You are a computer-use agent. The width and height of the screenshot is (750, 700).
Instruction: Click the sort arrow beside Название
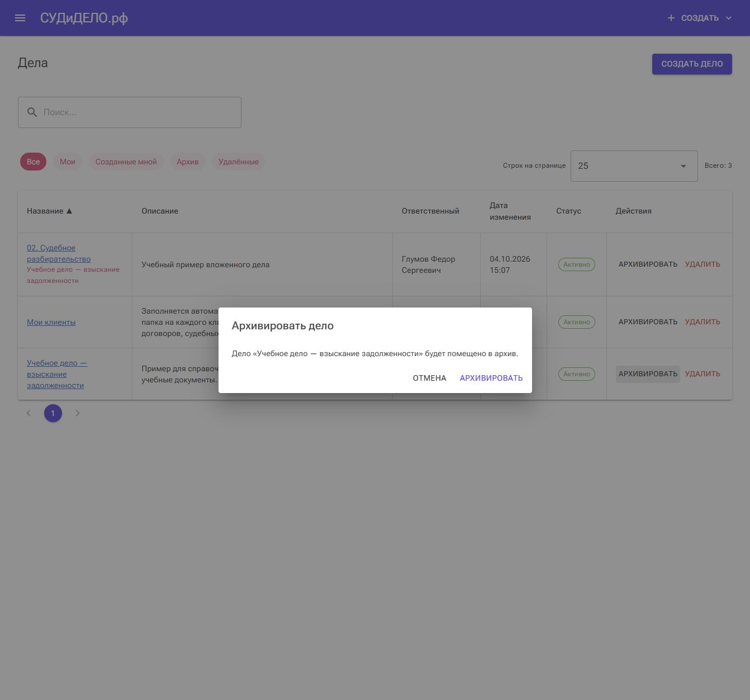click(69, 211)
